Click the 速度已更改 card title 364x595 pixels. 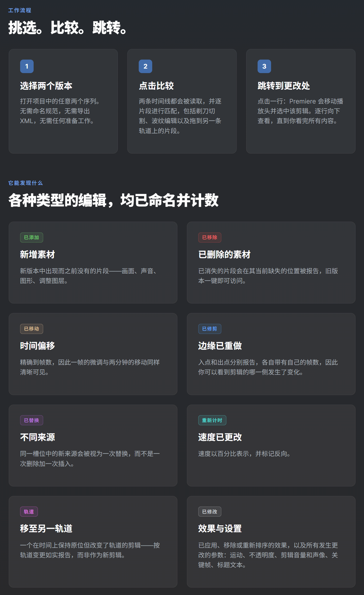tap(220, 437)
